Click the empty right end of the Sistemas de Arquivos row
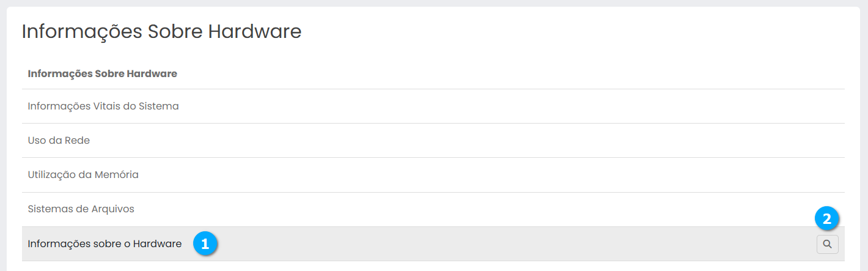The width and height of the screenshot is (868, 271). coord(764,209)
